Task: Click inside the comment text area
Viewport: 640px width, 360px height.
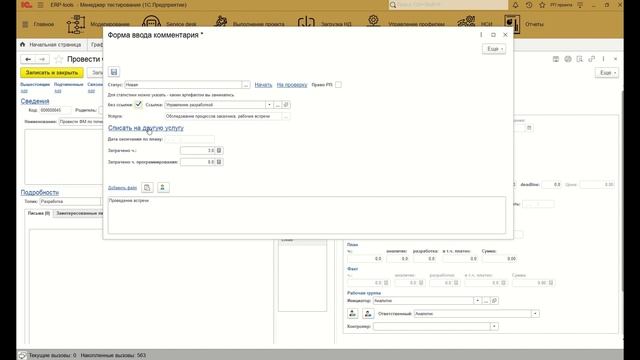Action: (x=307, y=215)
